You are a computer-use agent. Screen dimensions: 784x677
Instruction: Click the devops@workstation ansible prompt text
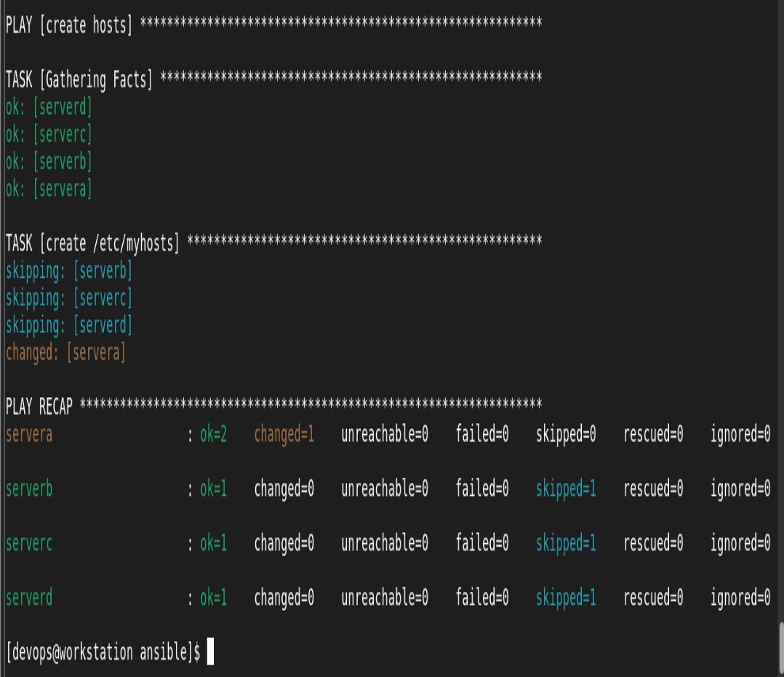103,652
